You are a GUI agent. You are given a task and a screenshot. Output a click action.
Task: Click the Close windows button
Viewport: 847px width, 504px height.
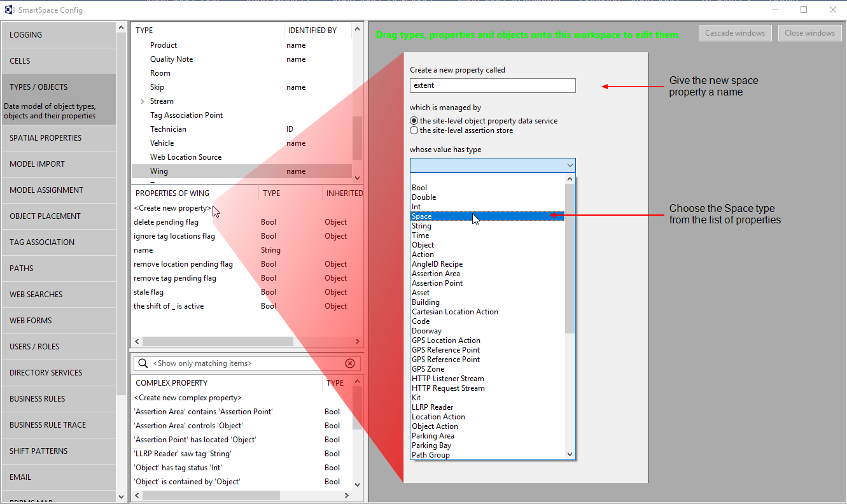809,32
